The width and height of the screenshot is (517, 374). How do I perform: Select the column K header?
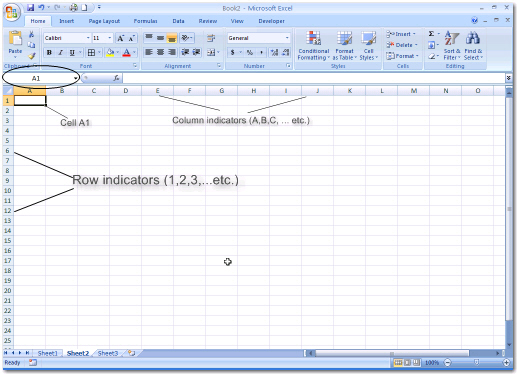[350, 91]
